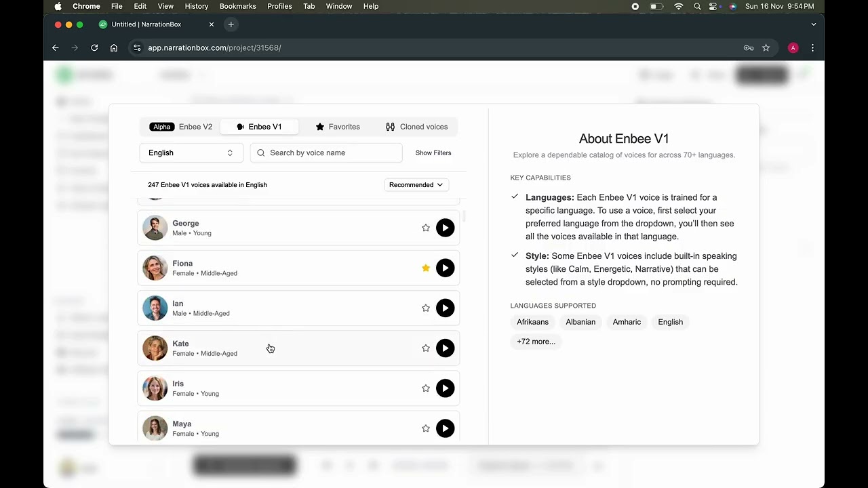Image resolution: width=868 pixels, height=488 pixels.
Task: Click the voice list scrollbar
Action: coord(465,217)
